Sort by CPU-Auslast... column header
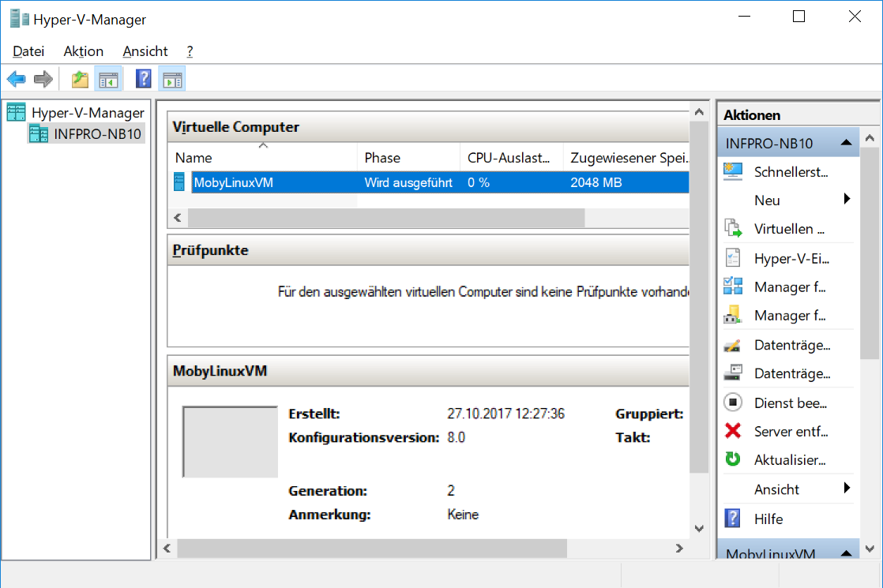 512,158
